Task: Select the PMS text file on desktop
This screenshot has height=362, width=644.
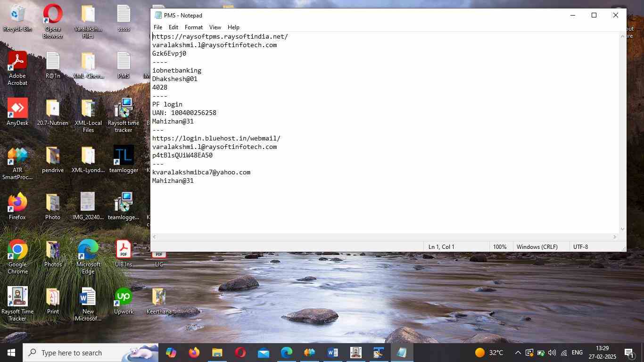Action: tap(124, 66)
